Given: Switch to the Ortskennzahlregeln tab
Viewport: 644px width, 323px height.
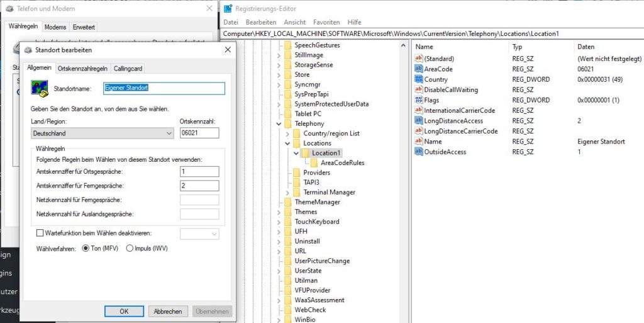Looking at the screenshot, I should (x=82, y=68).
